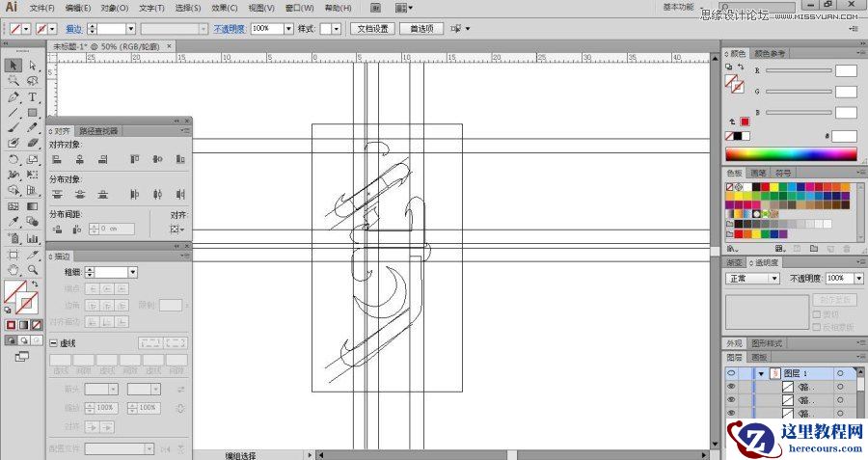Swap fill and stroke arrows in toolbox
Viewport: 868px width, 460px height.
click(35, 284)
